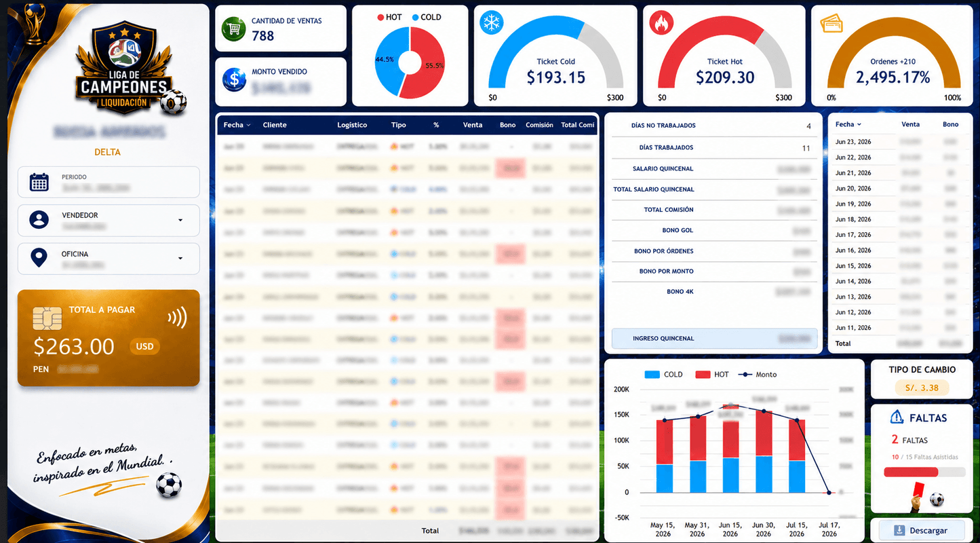
Task: Click the orange credit cards icon
Action: pos(831,24)
